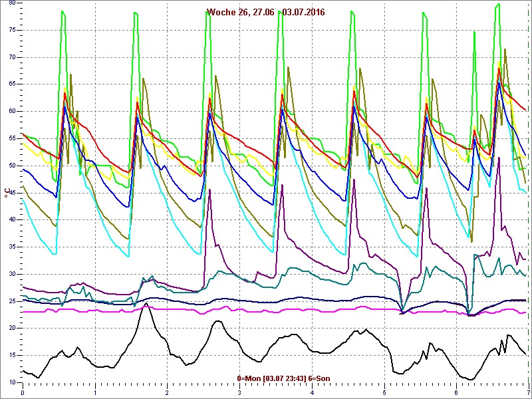Click the y-axis tick label '70'
532x399 pixels.
pyautogui.click(x=12, y=57)
